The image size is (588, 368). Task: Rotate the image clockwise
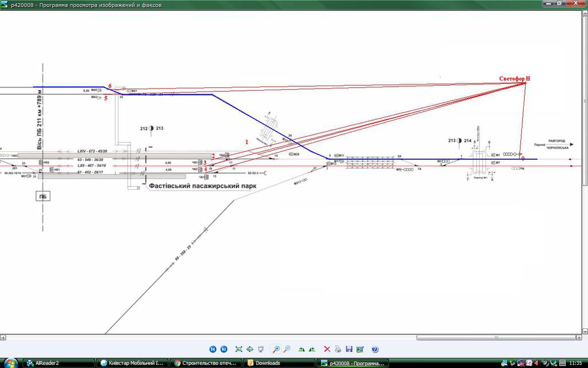[x=301, y=349]
